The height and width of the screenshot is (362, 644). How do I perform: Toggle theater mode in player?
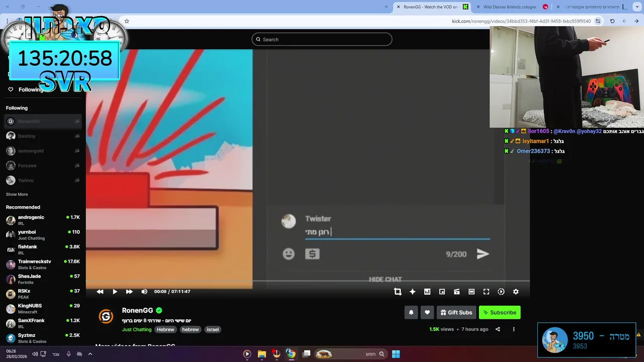pyautogui.click(x=471, y=292)
